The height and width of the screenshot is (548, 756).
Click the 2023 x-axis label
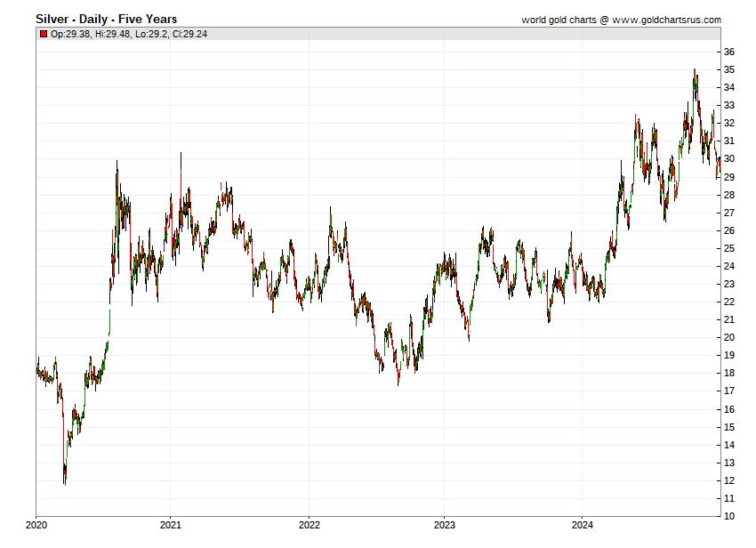click(444, 525)
